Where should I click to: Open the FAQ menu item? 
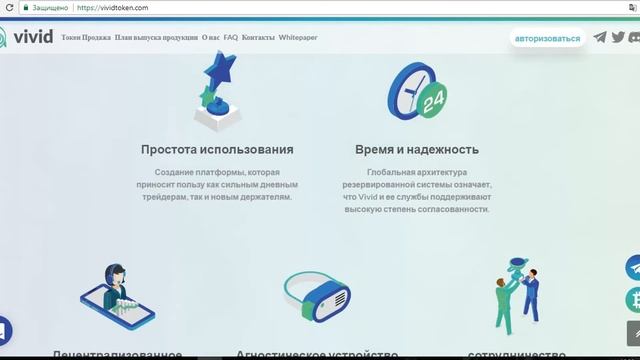coord(231,37)
